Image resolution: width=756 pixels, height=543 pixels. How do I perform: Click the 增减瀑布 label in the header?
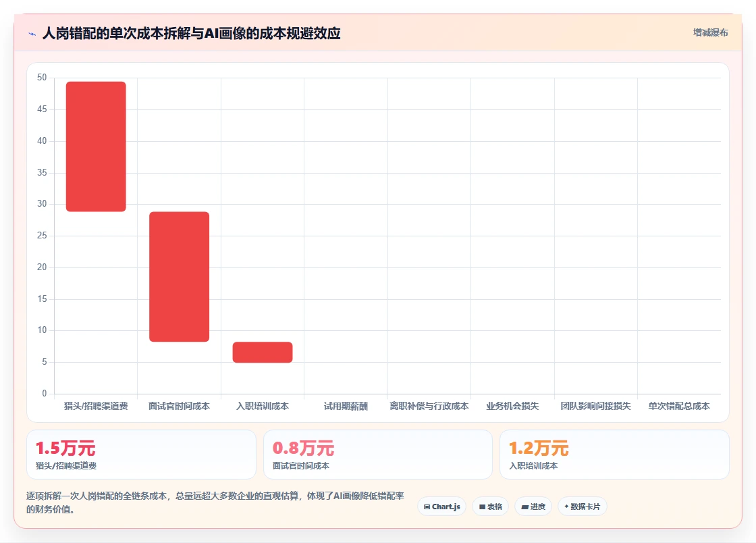pos(710,33)
